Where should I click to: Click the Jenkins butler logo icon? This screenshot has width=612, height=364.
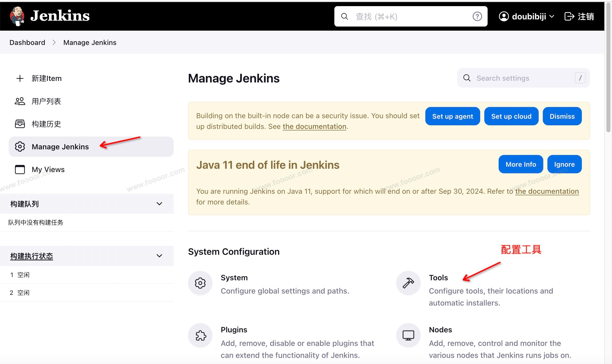[x=17, y=16]
